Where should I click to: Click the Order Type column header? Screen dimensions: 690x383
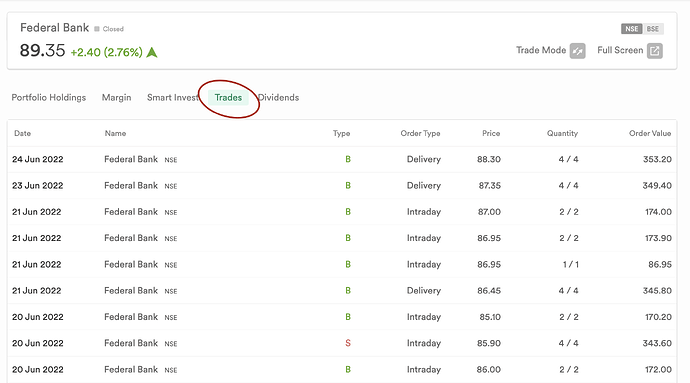pos(420,133)
